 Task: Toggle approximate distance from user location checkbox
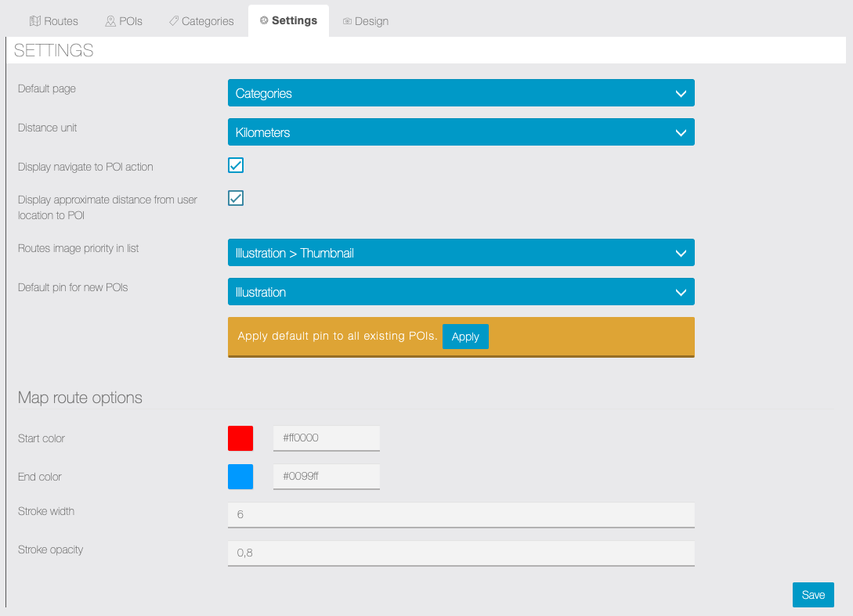(x=236, y=198)
